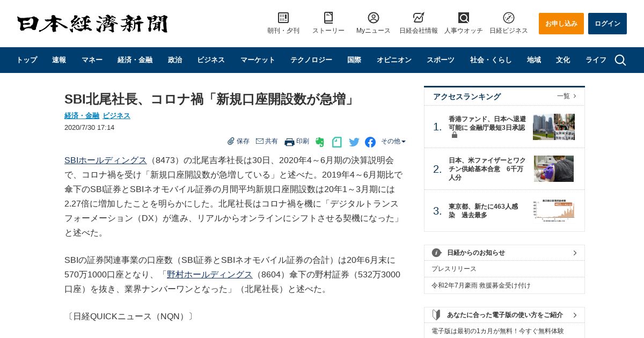Select マーケット in the navigation menu
This screenshot has width=644, height=338.
258,60
